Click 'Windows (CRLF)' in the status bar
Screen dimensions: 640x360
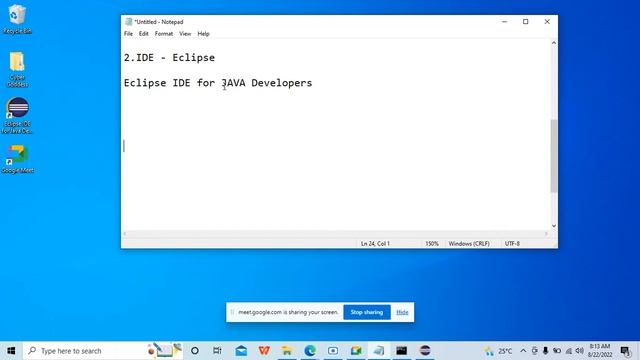pos(469,244)
